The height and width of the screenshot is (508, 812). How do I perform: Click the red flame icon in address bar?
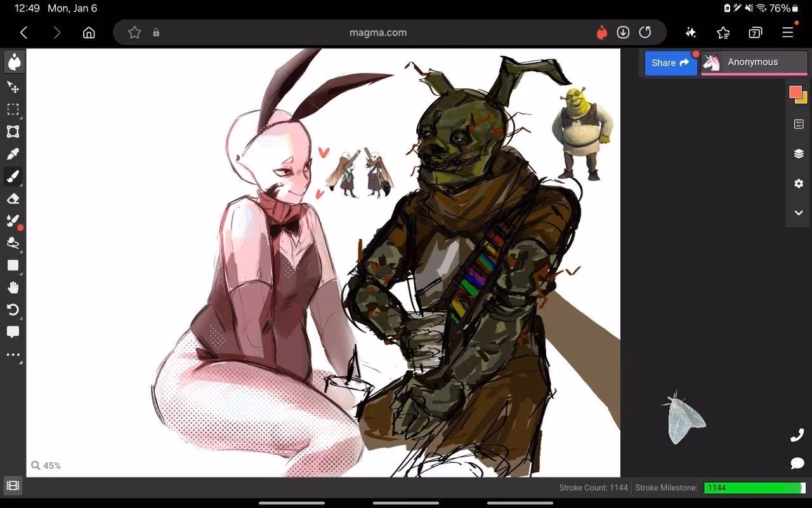pos(602,32)
